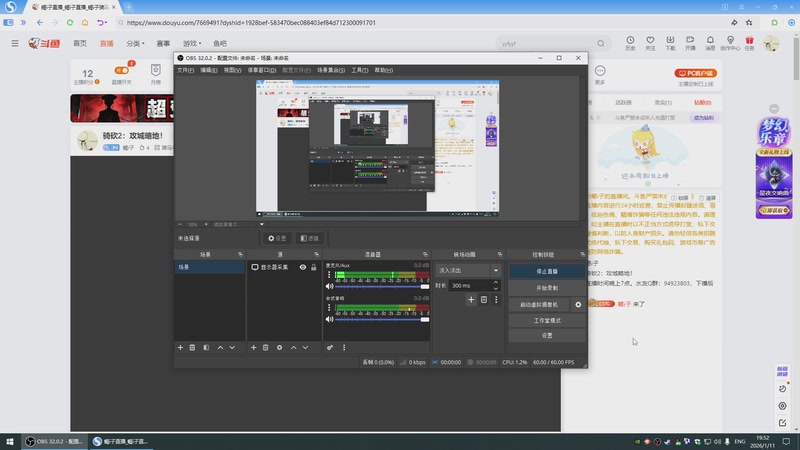Add a new scene transition
This screenshot has width=800, height=450.
pos(471,299)
